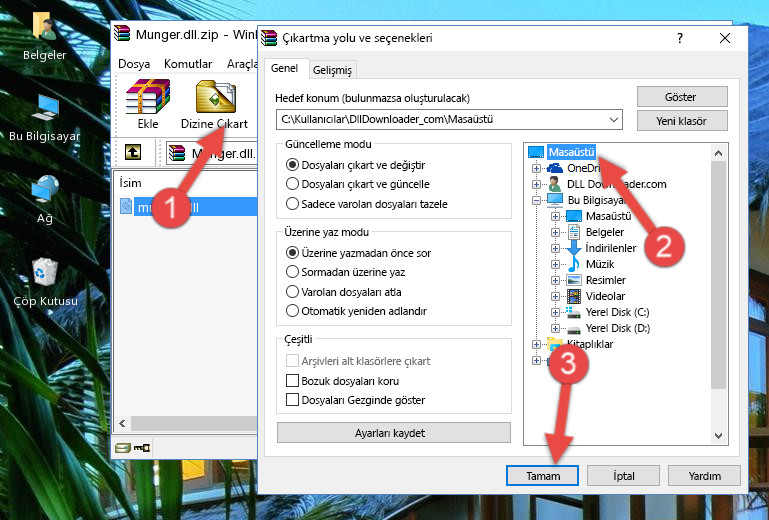769x520 pixels.
Task: Expand the Yerel Disk (D:) node
Action: pyautogui.click(x=555, y=328)
